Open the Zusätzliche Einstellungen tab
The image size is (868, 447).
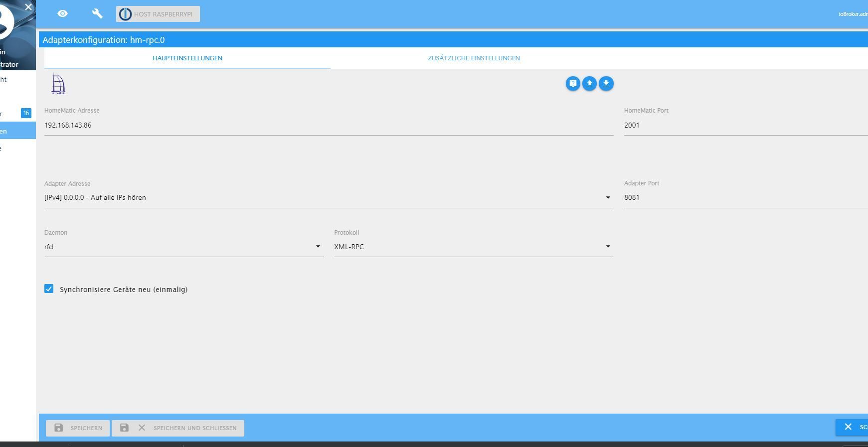(x=474, y=58)
